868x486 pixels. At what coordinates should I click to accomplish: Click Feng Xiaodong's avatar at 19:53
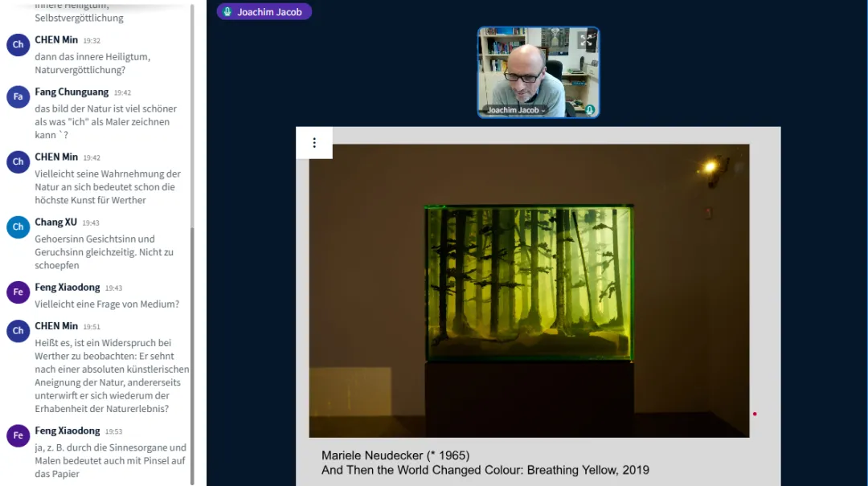pos(18,435)
